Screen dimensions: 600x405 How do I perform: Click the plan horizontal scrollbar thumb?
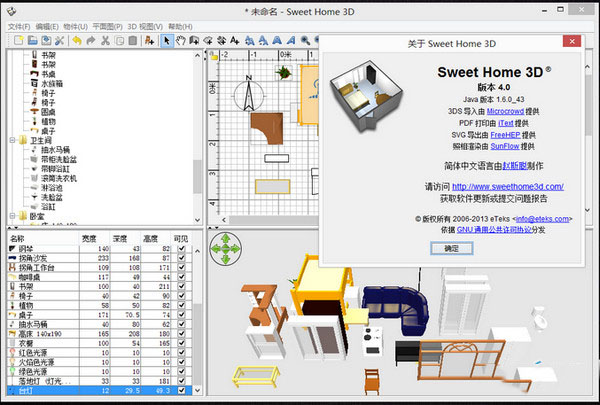[274, 220]
